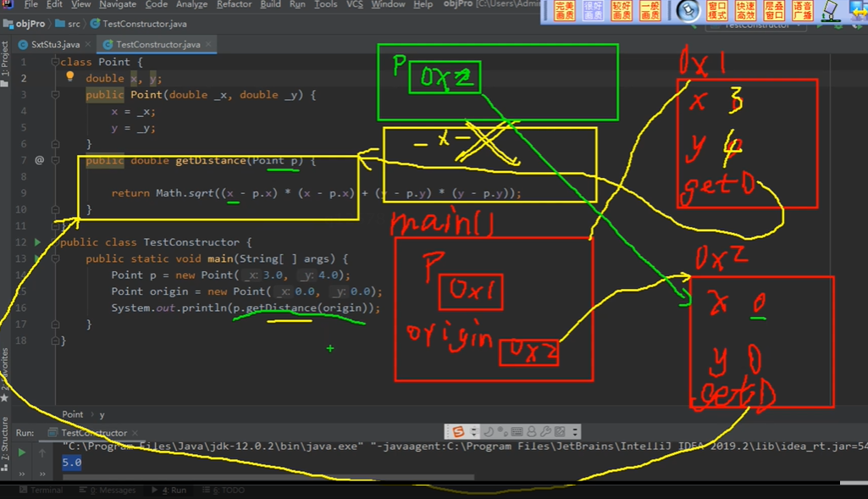Open the Analyze menu
The height and width of the screenshot is (499, 868).
click(x=191, y=4)
